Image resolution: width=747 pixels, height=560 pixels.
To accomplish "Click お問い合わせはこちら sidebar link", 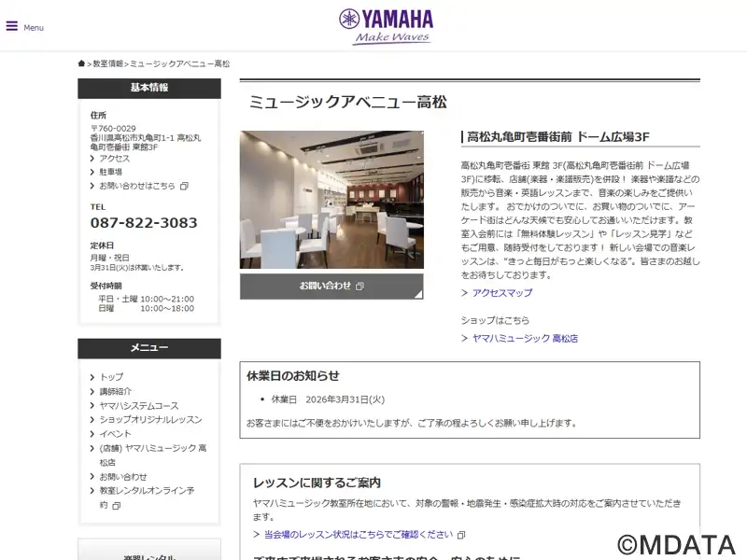I will (x=137, y=186).
